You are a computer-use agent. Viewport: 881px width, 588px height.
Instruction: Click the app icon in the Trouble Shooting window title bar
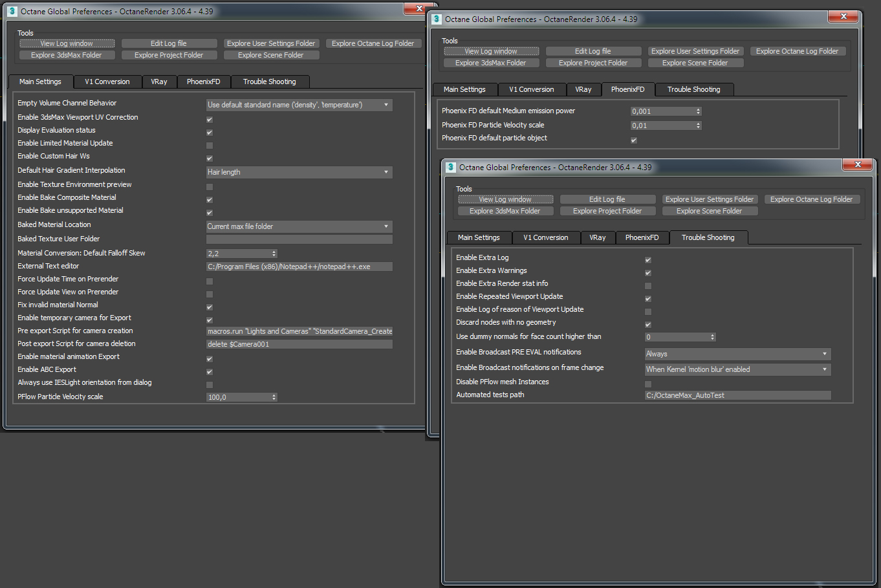[x=451, y=167]
